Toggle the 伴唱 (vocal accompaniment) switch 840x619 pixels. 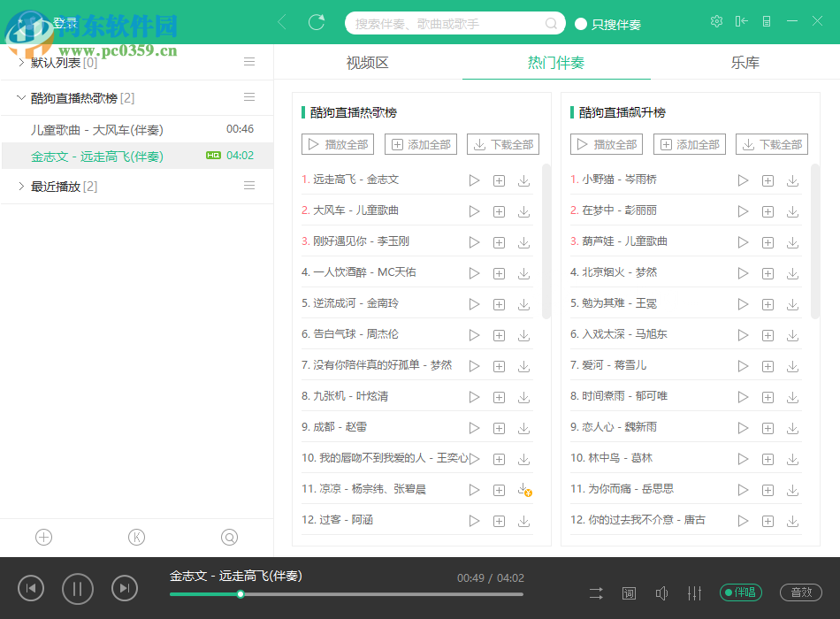pos(741,592)
